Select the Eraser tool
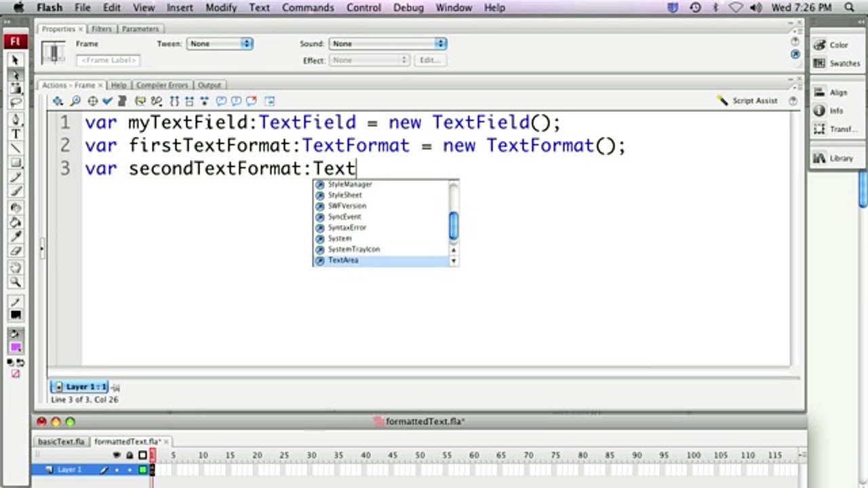Image resolution: width=868 pixels, height=488 pixels. point(15,251)
